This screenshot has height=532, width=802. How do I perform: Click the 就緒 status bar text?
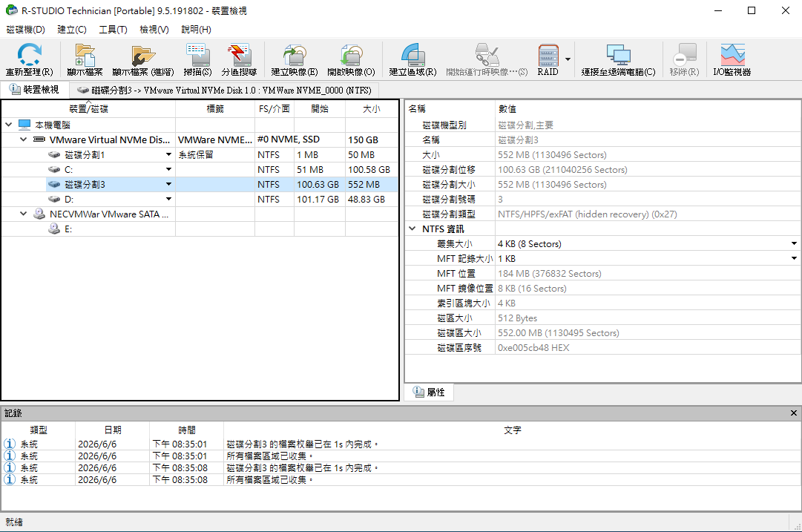pos(14,522)
